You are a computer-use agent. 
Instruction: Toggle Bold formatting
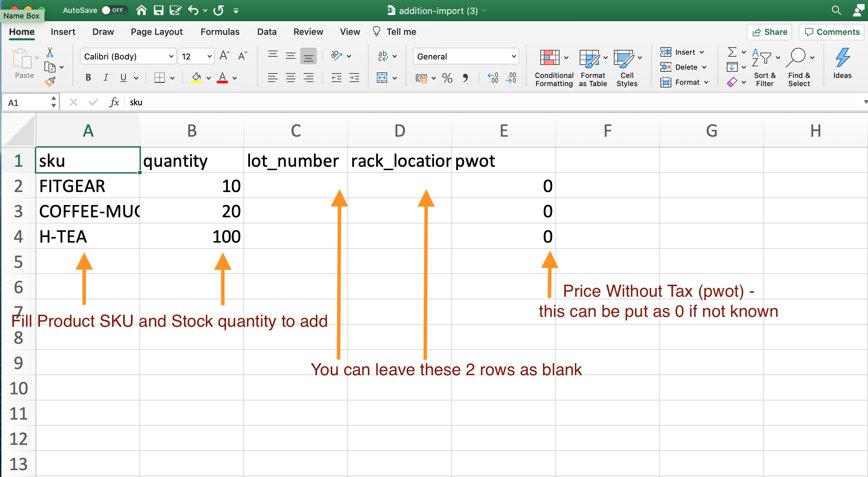click(x=88, y=78)
